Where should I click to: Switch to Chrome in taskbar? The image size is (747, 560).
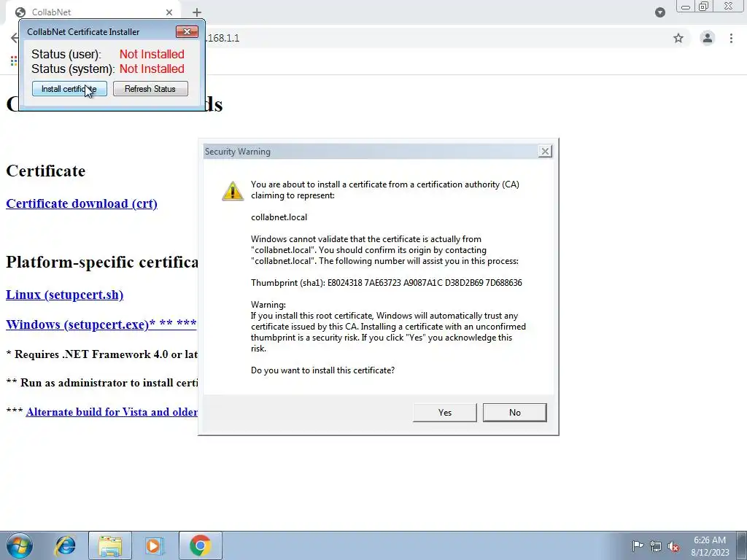(200, 545)
